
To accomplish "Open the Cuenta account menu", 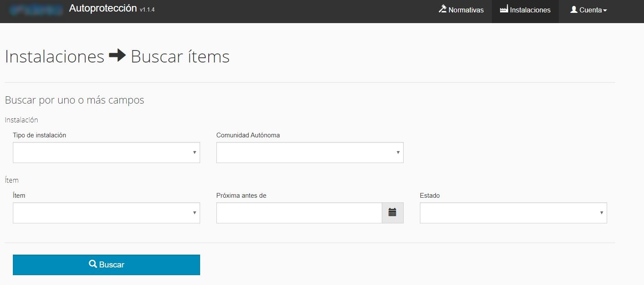I will 590,10.
